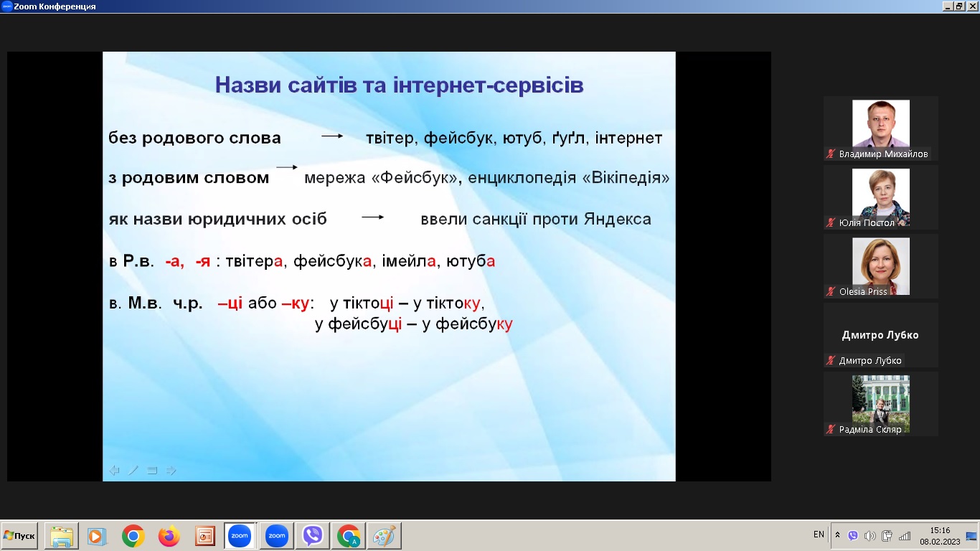Click the slide text "у тіктоці – у тіктоку"

pos(407,303)
